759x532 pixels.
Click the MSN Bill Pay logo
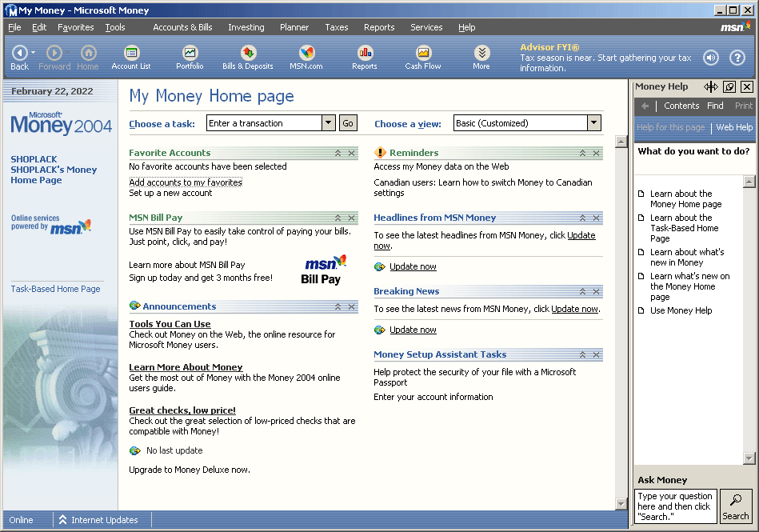pos(323,270)
